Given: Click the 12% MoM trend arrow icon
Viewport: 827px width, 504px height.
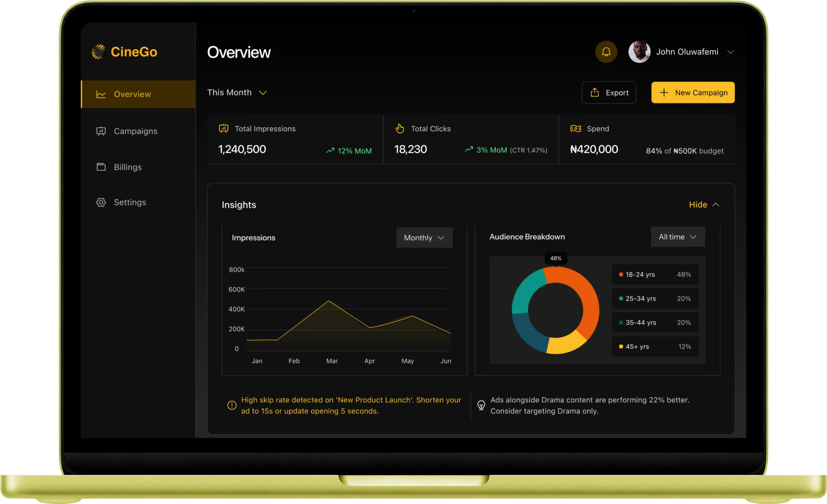Looking at the screenshot, I should 330,151.
